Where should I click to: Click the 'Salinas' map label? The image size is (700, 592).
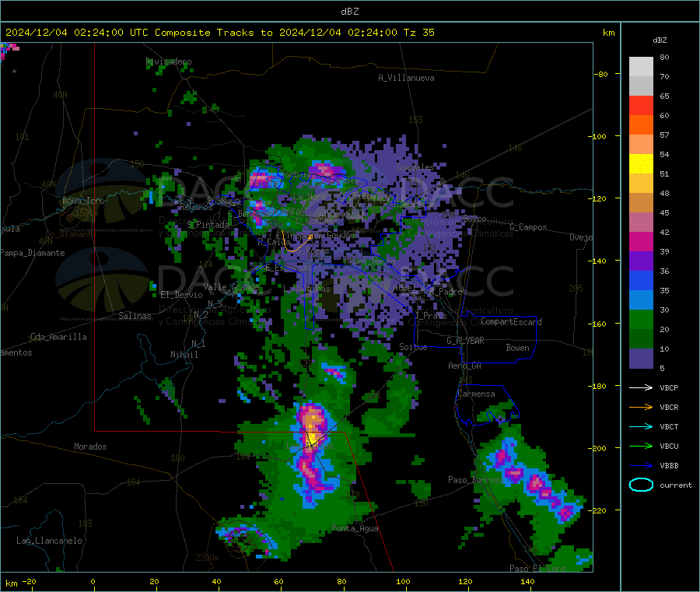(135, 316)
